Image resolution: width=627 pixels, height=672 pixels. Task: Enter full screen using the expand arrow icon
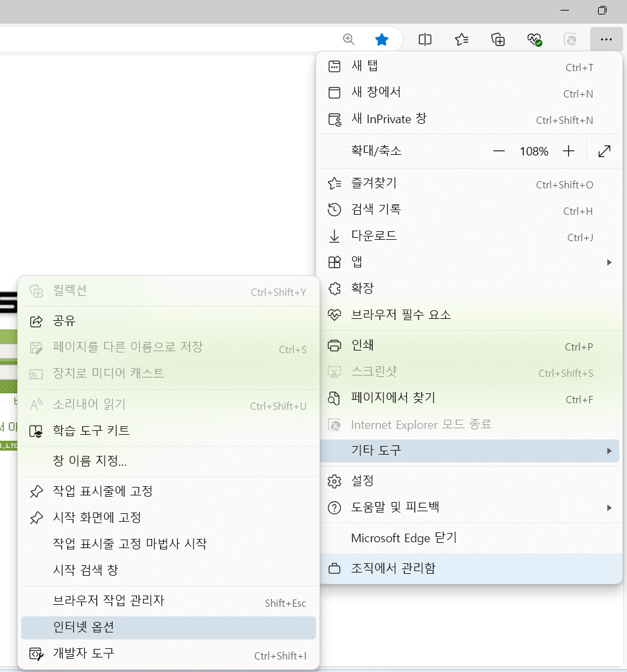604,152
